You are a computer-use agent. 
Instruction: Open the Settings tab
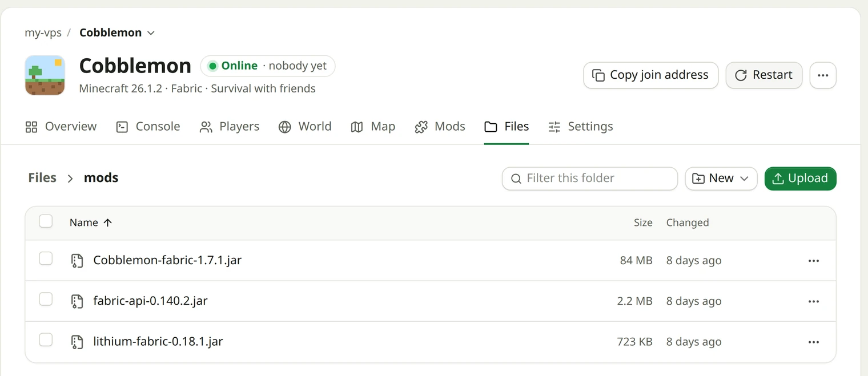point(580,127)
